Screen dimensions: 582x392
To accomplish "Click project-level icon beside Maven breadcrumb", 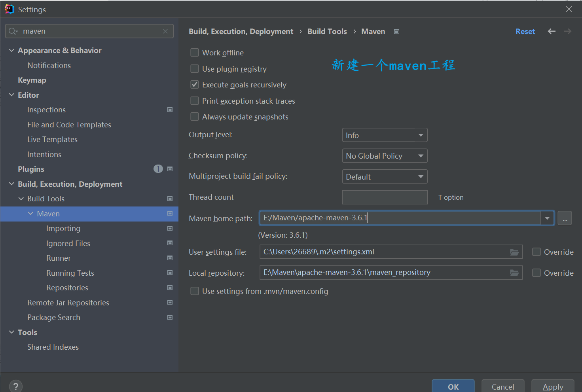I will pos(396,32).
